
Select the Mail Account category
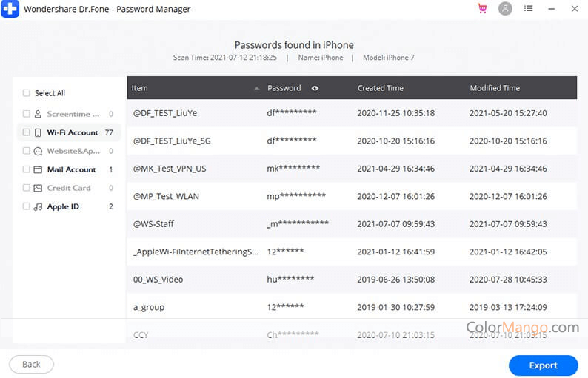point(72,169)
